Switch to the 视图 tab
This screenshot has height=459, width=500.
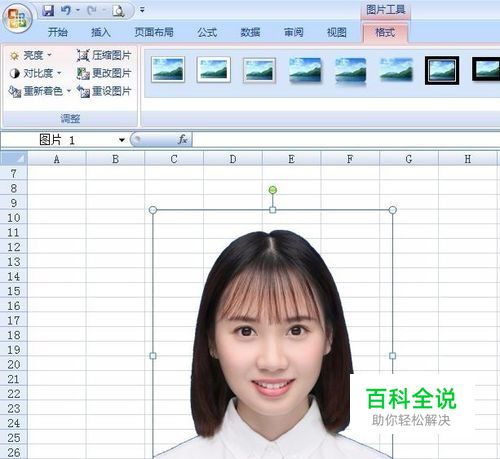click(337, 32)
